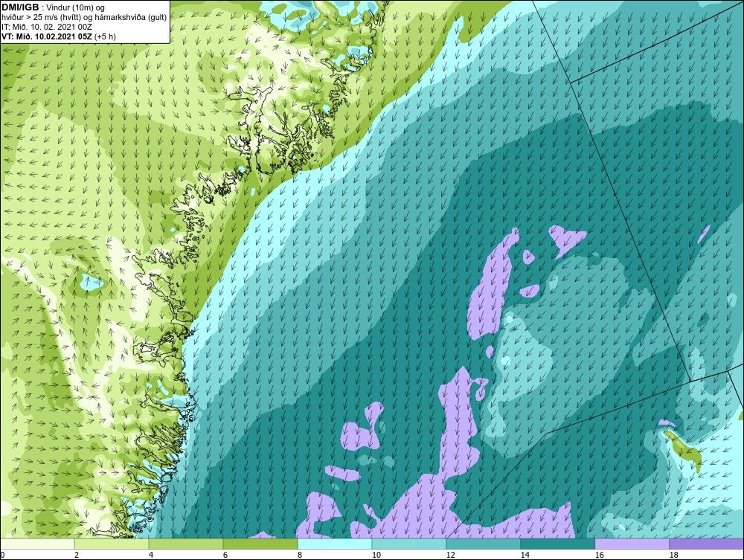Click the 0–2 m/s palest legend swatch
744x560 pixels.
click(37, 544)
